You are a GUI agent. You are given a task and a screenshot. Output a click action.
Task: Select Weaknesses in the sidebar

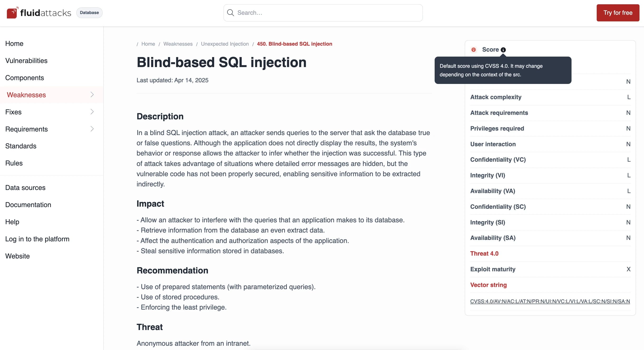click(x=26, y=95)
